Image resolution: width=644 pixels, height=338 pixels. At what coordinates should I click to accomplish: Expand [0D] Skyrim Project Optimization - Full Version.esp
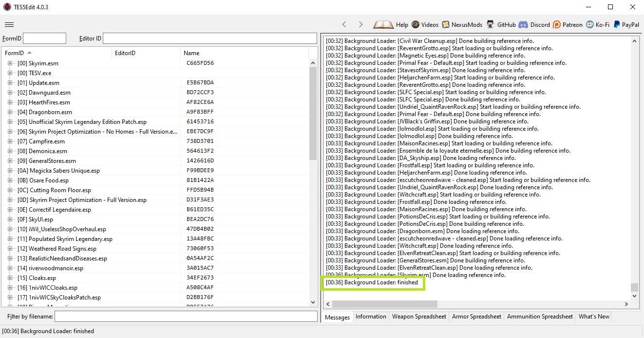pyautogui.click(x=10, y=200)
